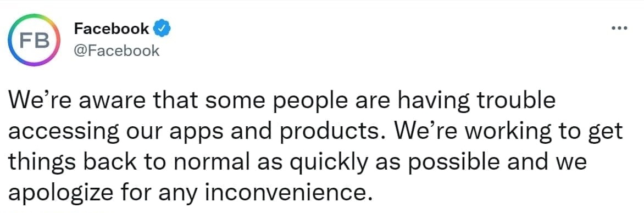Click the final line starting with "apologize"
Screen dimensions: 644x213
[187, 192]
